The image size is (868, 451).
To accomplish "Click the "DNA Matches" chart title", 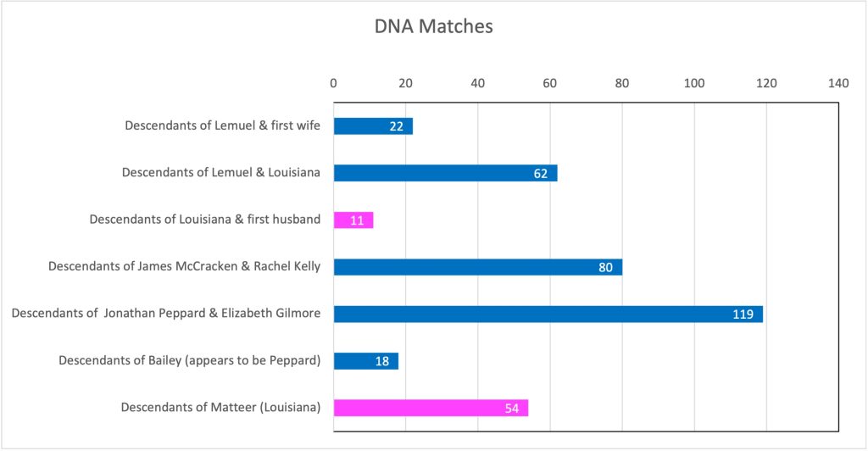I will coord(433,27).
